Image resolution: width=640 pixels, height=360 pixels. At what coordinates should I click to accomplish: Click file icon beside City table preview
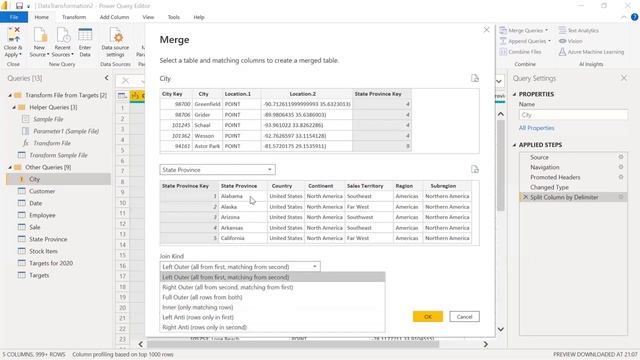click(475, 78)
